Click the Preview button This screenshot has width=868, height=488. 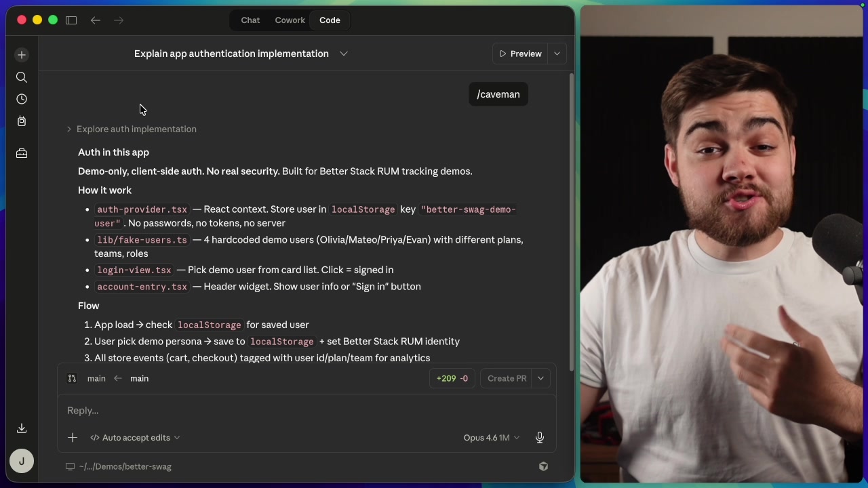(521, 54)
